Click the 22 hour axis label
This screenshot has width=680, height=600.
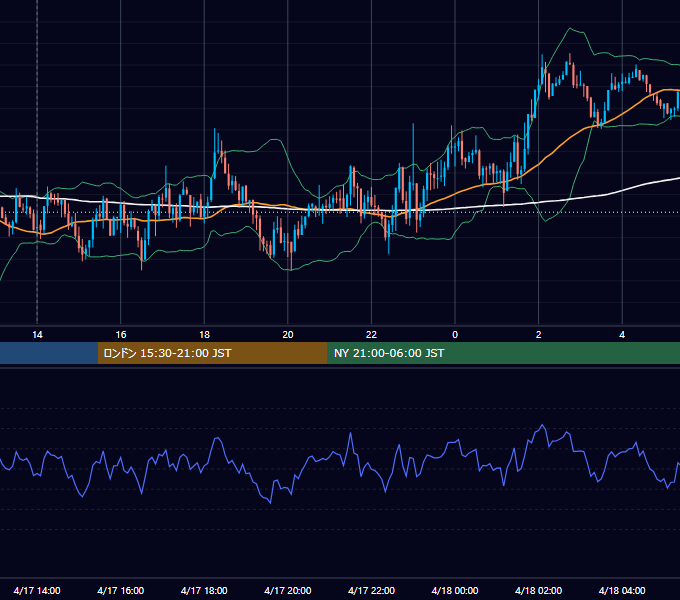371,335
